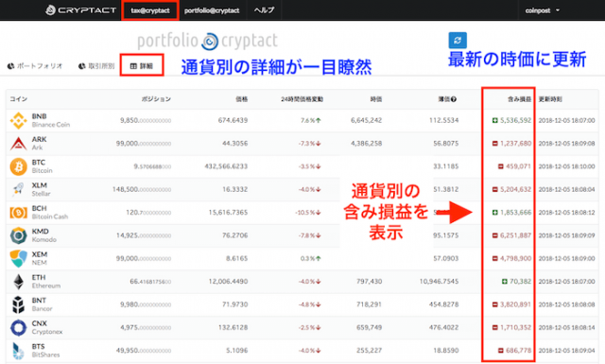Select the BNB price 674.6439
The height and width of the screenshot is (364, 605).
233,120
